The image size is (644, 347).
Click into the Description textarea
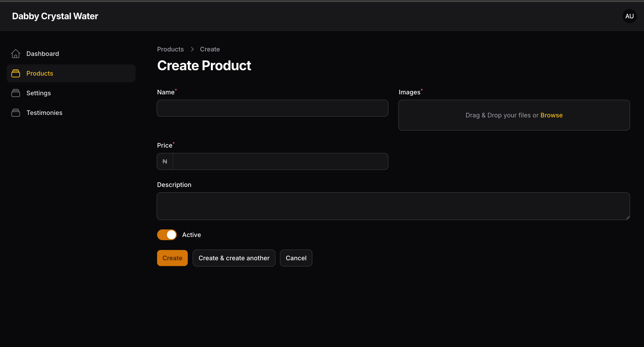point(393,206)
